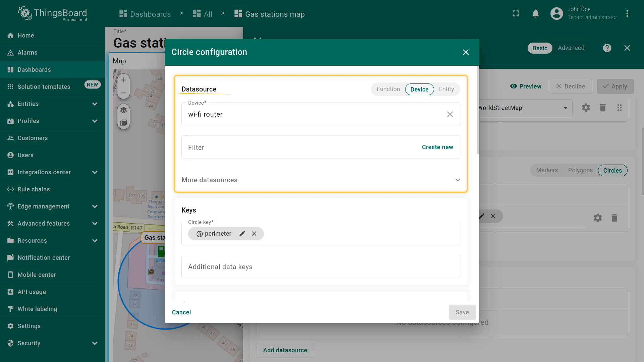Edit the perimeter key with pencil icon

coord(242,234)
